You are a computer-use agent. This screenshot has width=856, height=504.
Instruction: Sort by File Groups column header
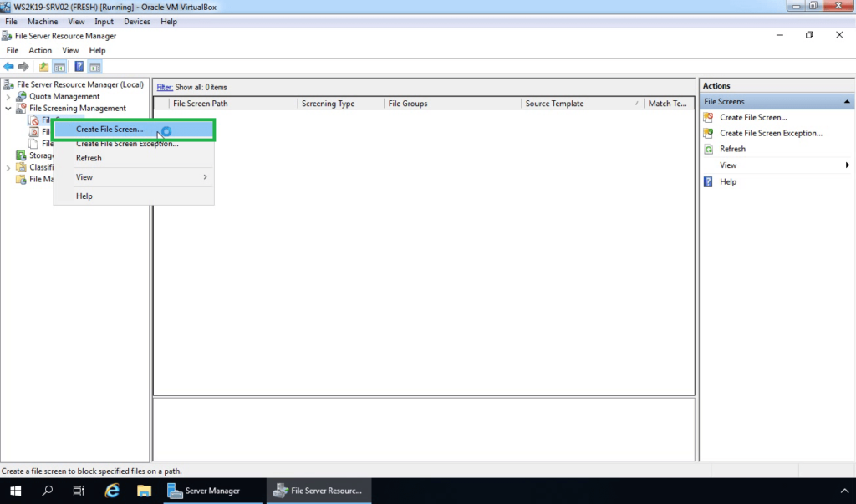pyautogui.click(x=452, y=104)
